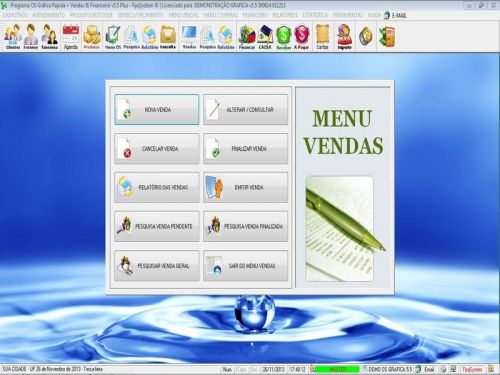
Task: Open the FINANCEIRO menu
Action: pyautogui.click(x=255, y=15)
